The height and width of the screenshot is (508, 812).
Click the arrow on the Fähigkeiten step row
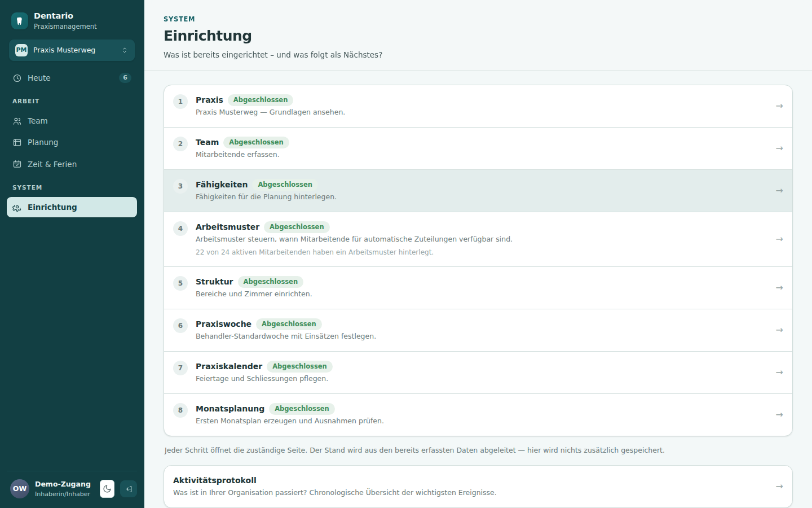pos(779,191)
